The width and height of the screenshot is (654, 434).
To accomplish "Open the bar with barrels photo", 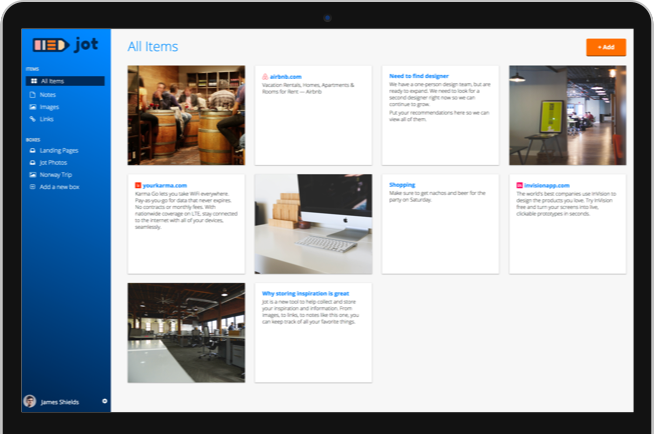I will (x=186, y=115).
